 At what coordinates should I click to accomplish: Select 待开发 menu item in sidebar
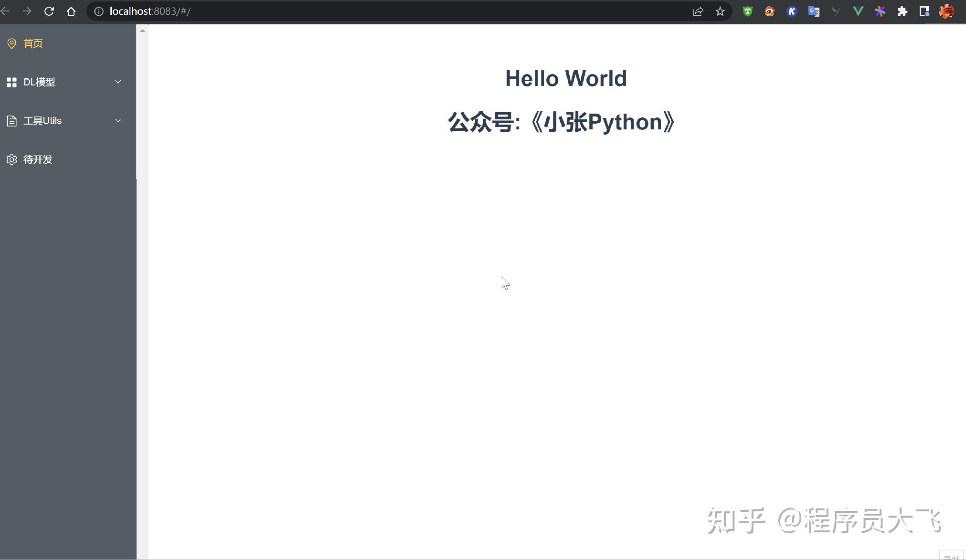tap(38, 158)
